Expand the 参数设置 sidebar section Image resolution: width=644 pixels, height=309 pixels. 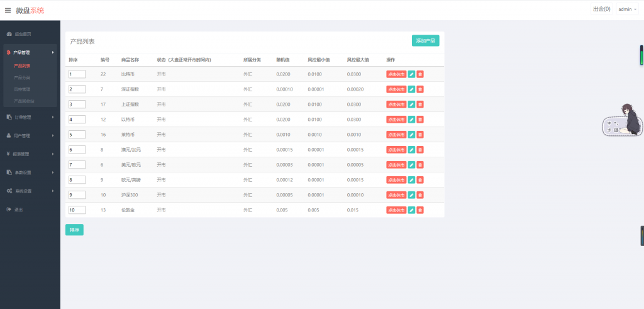coord(30,172)
